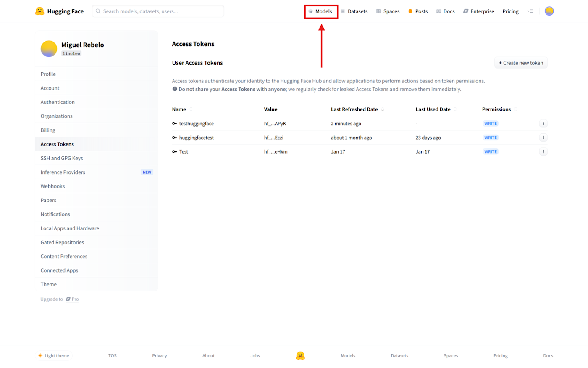Screen dimensions: 588x368
Task: Open Content Preferences settings
Action: (97, 256)
